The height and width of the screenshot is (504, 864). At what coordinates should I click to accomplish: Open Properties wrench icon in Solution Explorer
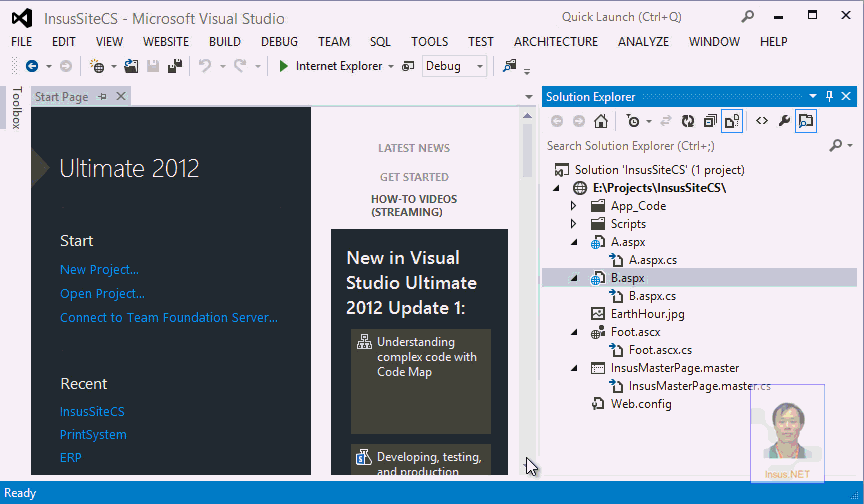(x=784, y=121)
